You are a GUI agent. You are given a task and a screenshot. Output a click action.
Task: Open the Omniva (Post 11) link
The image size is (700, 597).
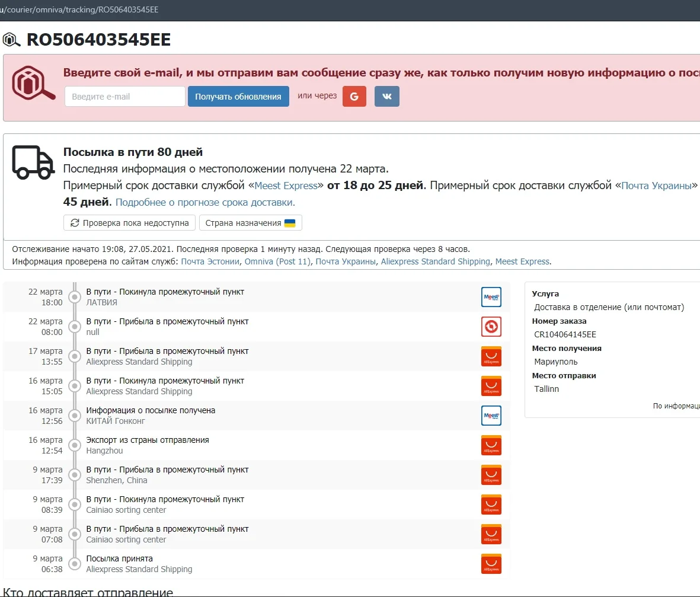point(277,261)
